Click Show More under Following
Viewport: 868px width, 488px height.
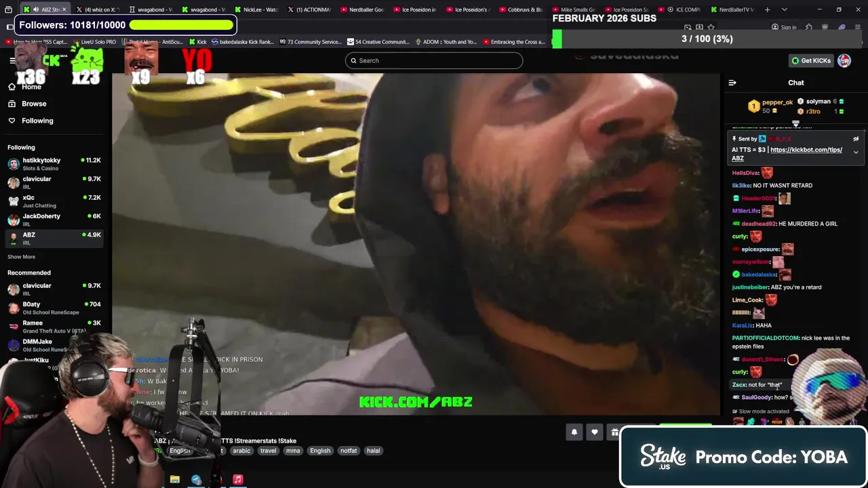21,257
